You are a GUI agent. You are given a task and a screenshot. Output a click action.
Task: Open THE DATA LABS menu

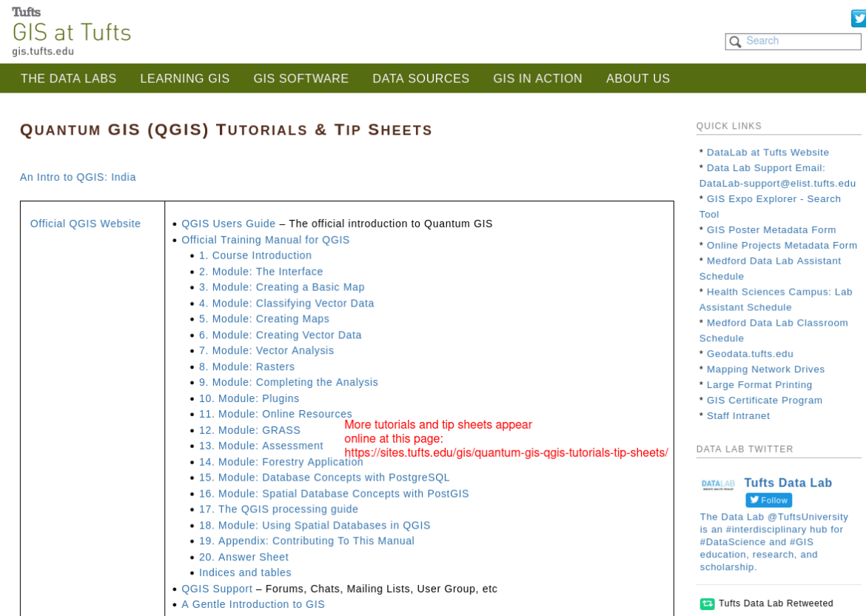(x=69, y=78)
